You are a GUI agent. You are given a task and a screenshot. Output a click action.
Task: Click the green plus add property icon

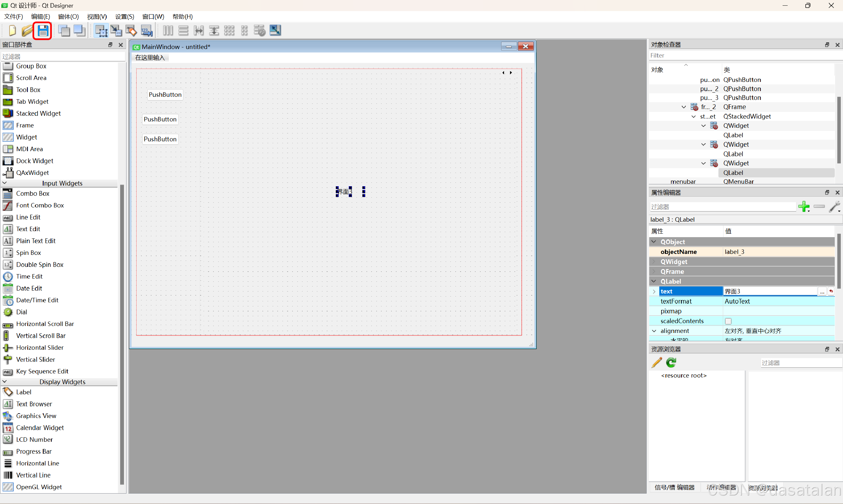803,206
